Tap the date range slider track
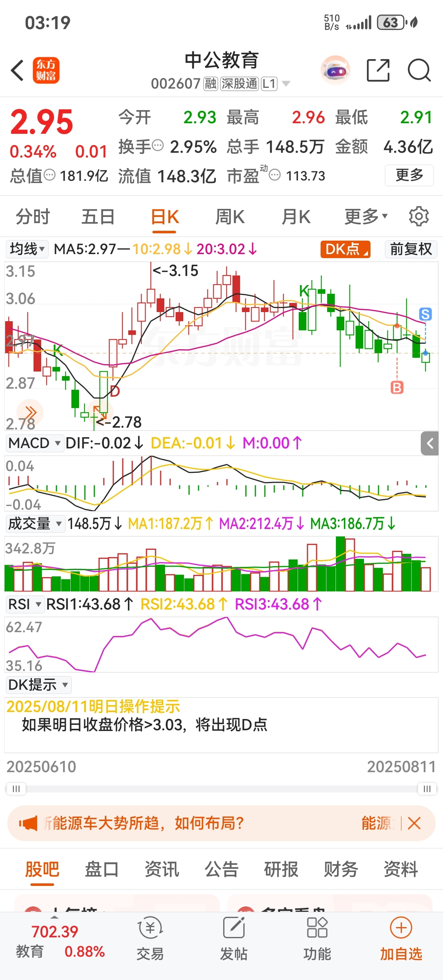The height and width of the screenshot is (980, 443). click(x=221, y=789)
